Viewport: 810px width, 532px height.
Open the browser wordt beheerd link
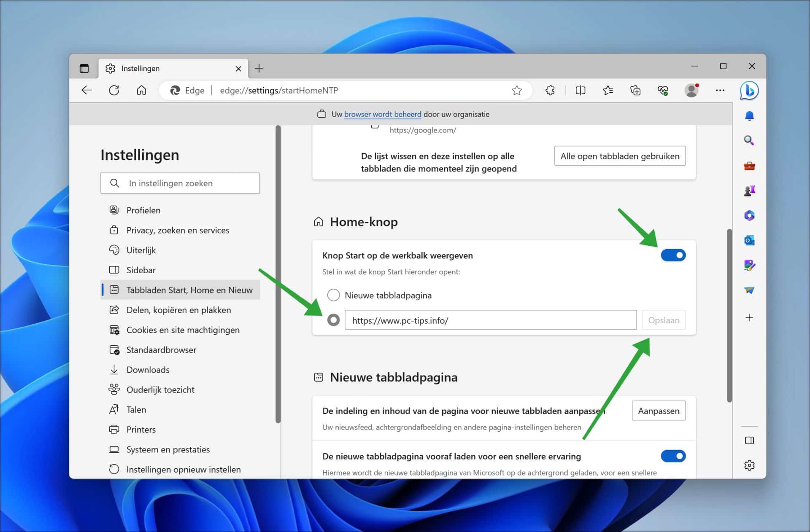(x=382, y=114)
